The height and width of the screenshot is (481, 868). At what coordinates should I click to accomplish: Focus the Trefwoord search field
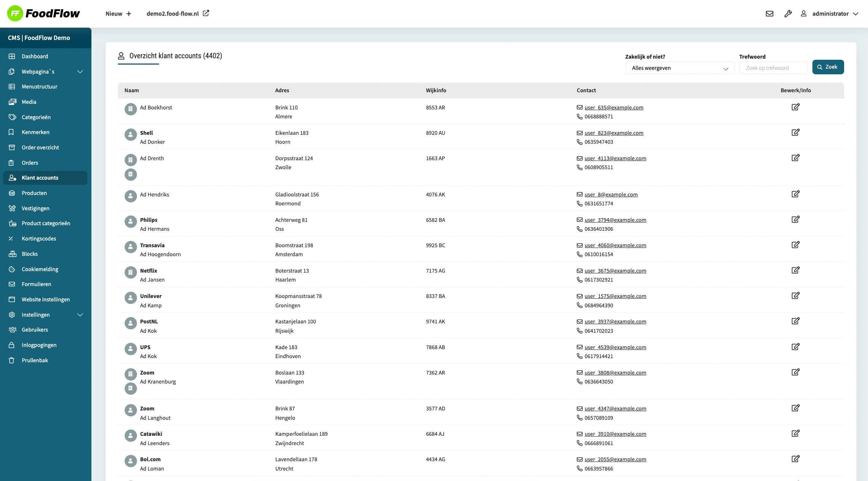coord(773,68)
